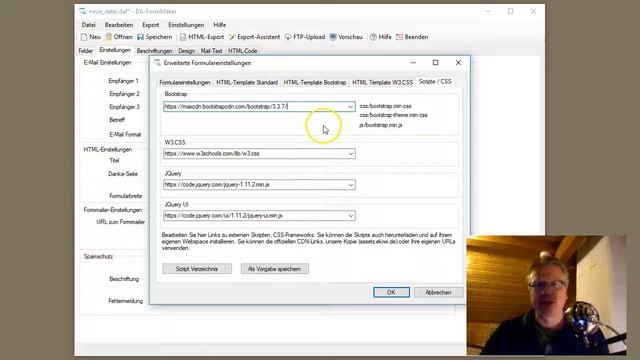Switch to the Beschriftungen tab in the main window
This screenshot has width=640, height=360.
pyautogui.click(x=154, y=51)
